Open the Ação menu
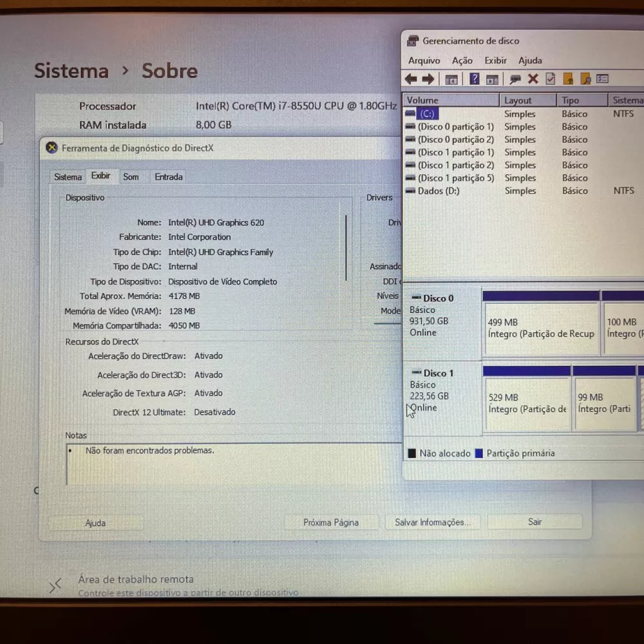Image resolution: width=644 pixels, height=644 pixels. tap(462, 61)
